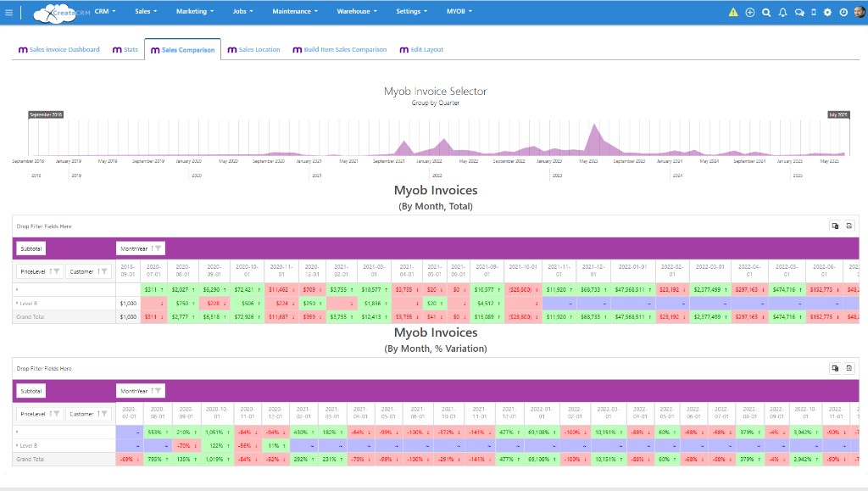Click the 2020-10-01 column header in Total table
Screen dimensions: 868x491
(247, 271)
